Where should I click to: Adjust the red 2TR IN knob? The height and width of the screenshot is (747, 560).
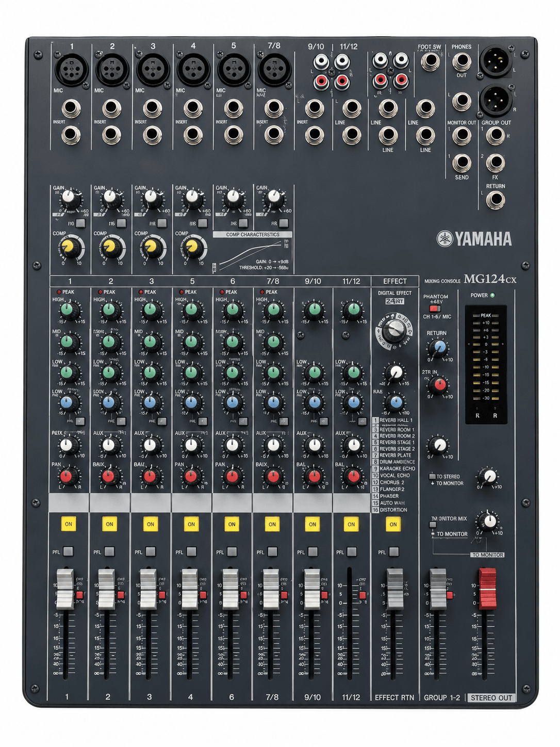click(439, 384)
